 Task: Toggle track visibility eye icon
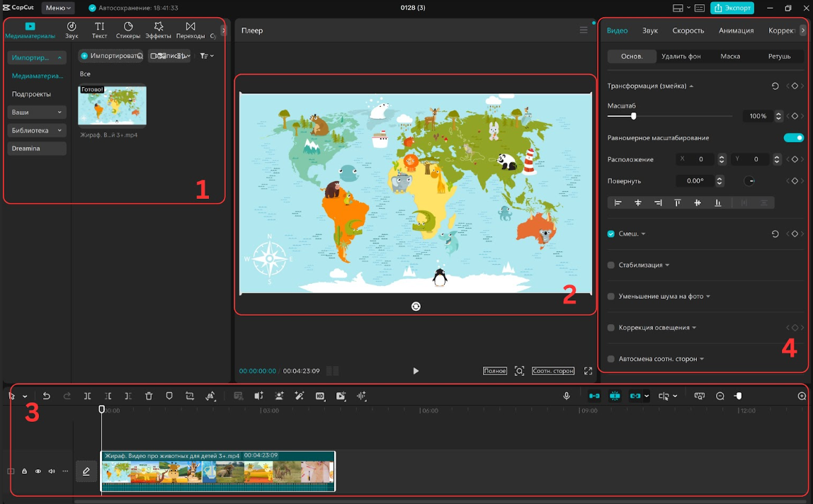(38, 471)
